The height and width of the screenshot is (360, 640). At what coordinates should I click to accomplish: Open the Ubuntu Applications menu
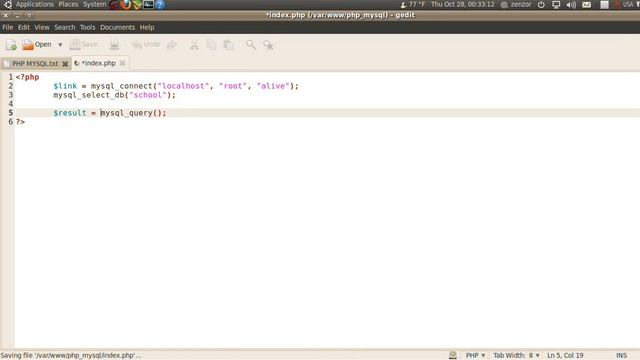pyautogui.click(x=35, y=4)
